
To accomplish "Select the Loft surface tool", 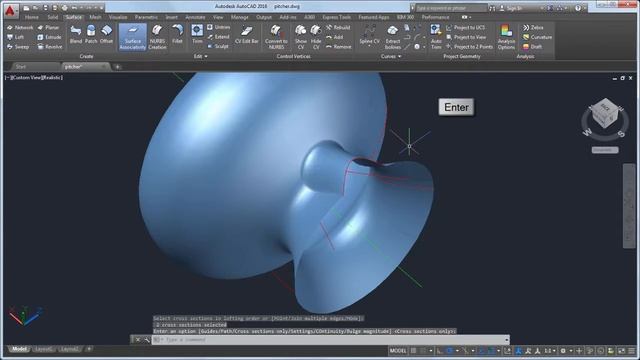I will pos(16,37).
